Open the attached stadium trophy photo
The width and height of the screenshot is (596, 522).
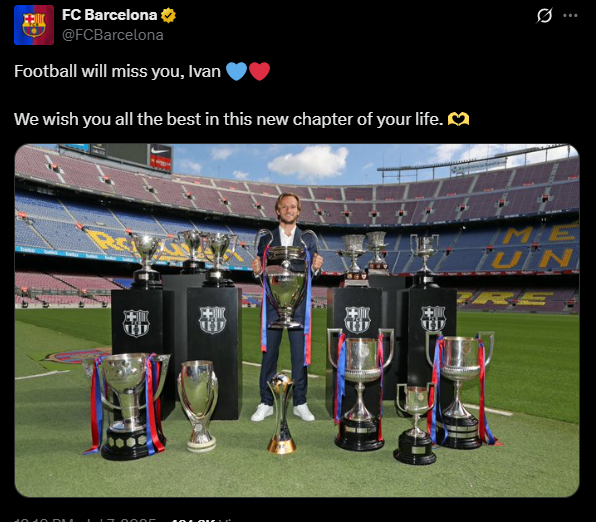tap(297, 320)
